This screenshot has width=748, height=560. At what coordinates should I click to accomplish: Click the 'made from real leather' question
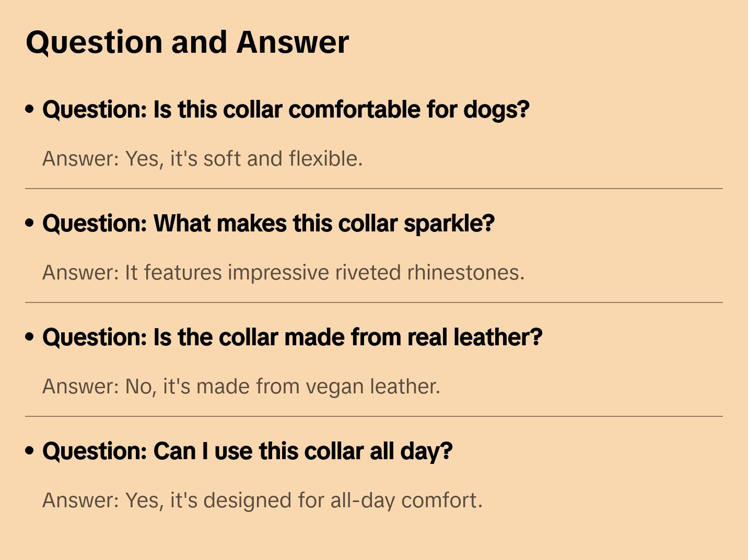(x=292, y=337)
